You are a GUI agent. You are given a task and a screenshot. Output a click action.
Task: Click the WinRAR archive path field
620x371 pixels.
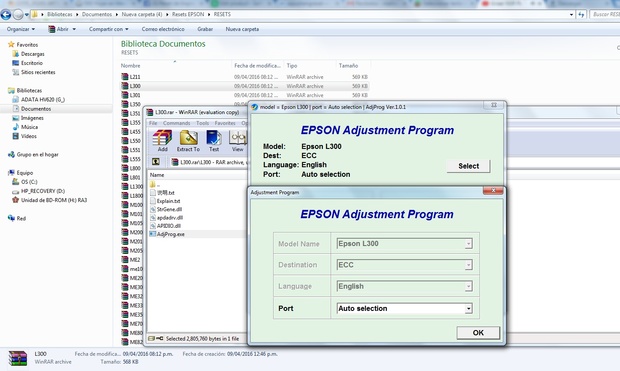[x=209, y=162]
